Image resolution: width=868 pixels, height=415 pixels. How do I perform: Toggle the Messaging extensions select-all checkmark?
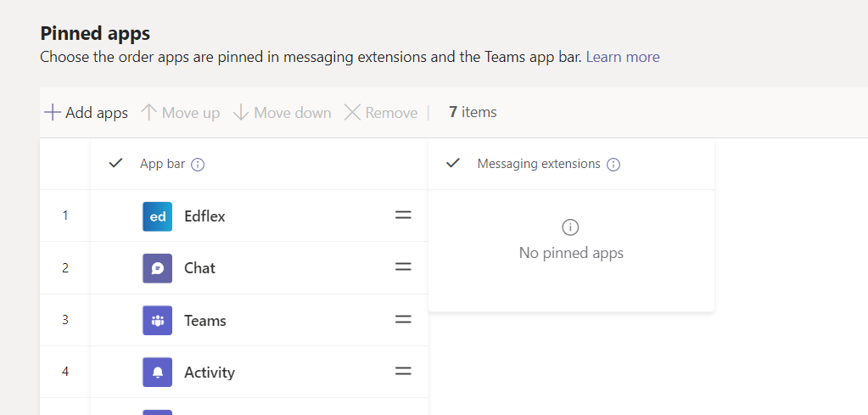coord(453,163)
